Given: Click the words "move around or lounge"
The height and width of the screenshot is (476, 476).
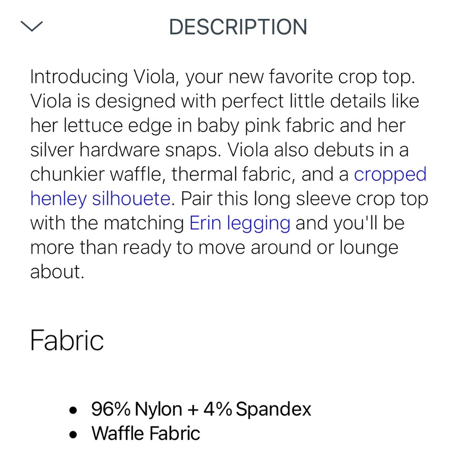Looking at the screenshot, I should [298, 248].
